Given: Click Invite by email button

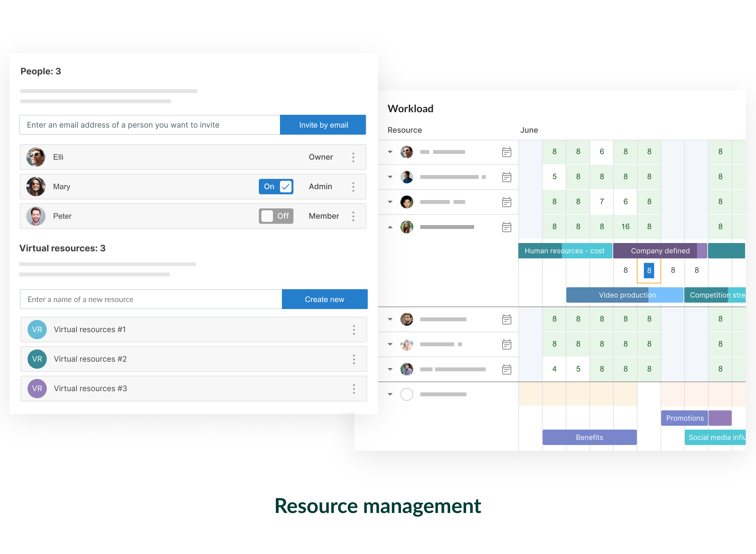Looking at the screenshot, I should click(x=323, y=125).
